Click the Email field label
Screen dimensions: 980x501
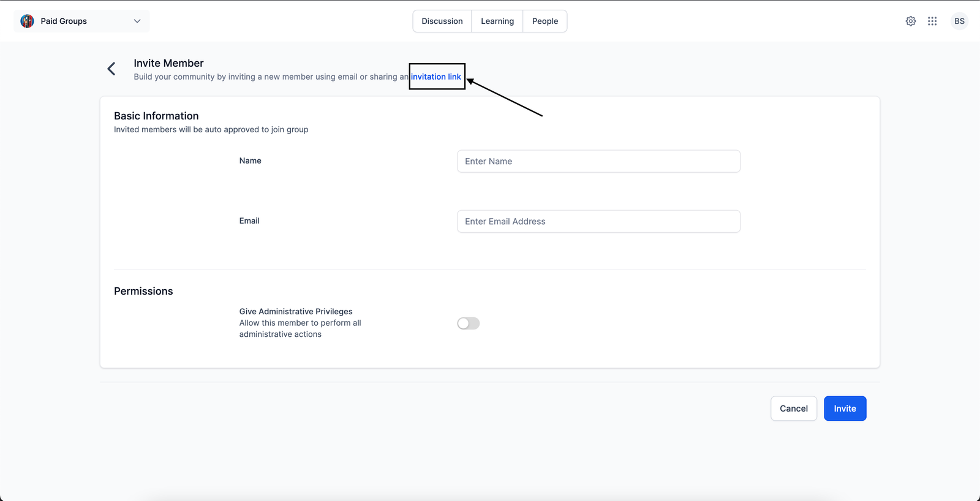[x=249, y=221]
